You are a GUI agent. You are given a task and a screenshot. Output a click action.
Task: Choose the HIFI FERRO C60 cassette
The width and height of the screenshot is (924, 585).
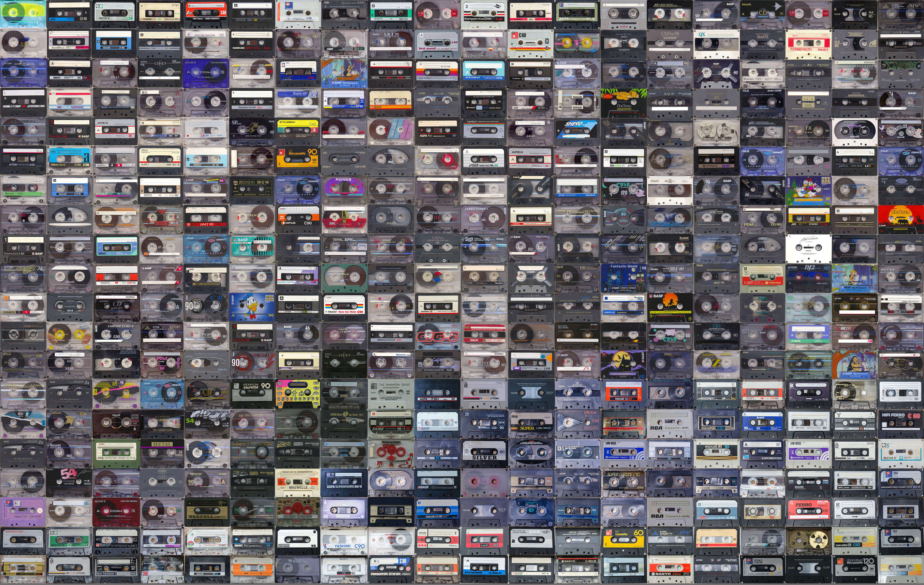(x=901, y=424)
